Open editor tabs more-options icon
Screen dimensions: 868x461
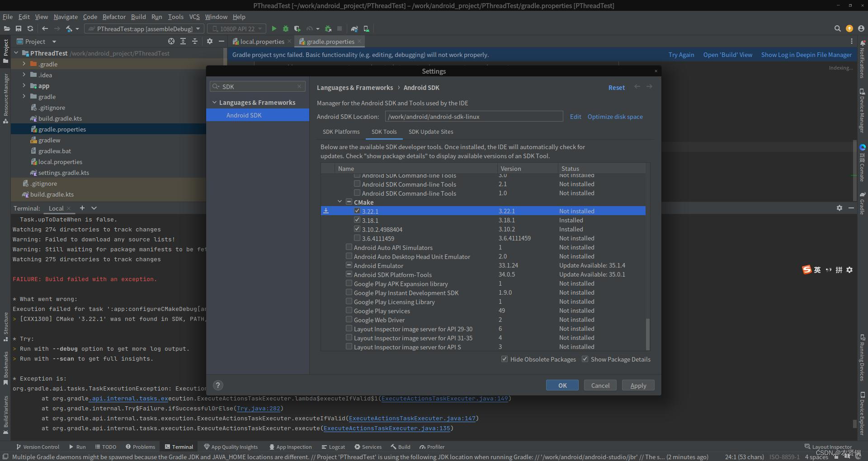point(852,41)
